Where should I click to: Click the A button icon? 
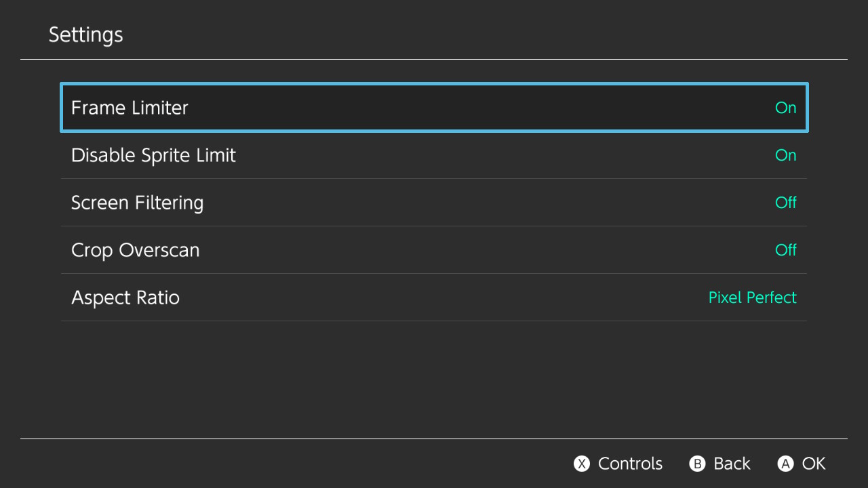(785, 464)
